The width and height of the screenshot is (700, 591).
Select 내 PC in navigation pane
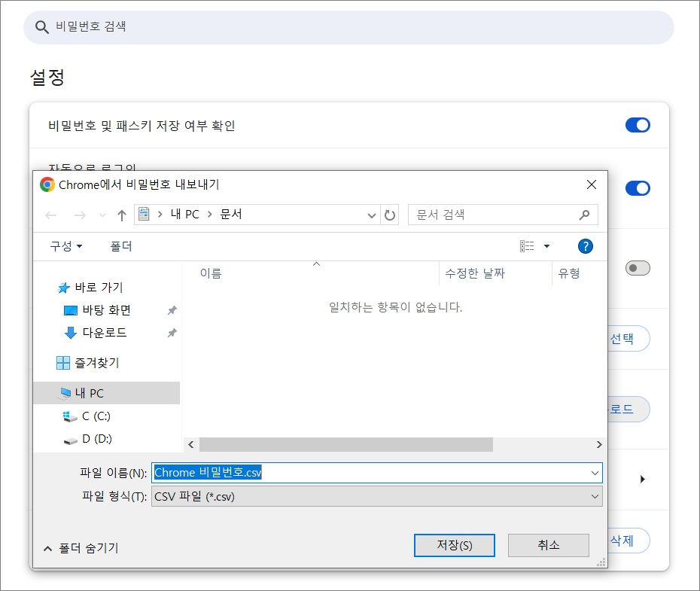[107, 393]
